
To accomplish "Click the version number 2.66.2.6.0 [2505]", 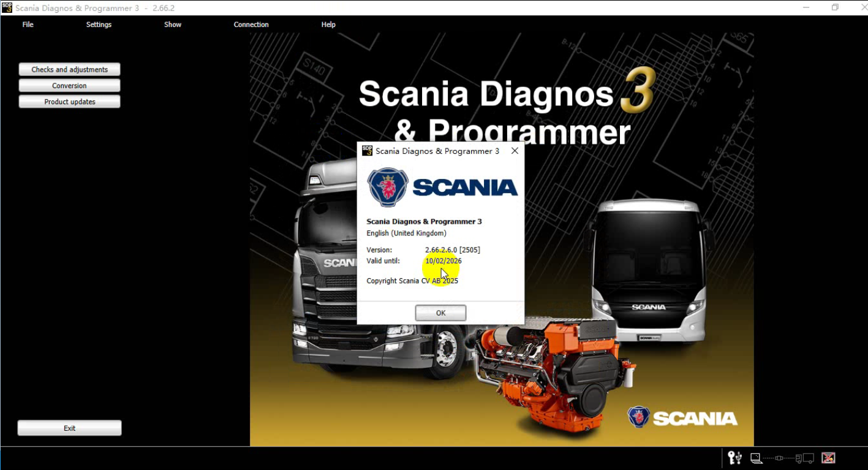I will point(453,250).
